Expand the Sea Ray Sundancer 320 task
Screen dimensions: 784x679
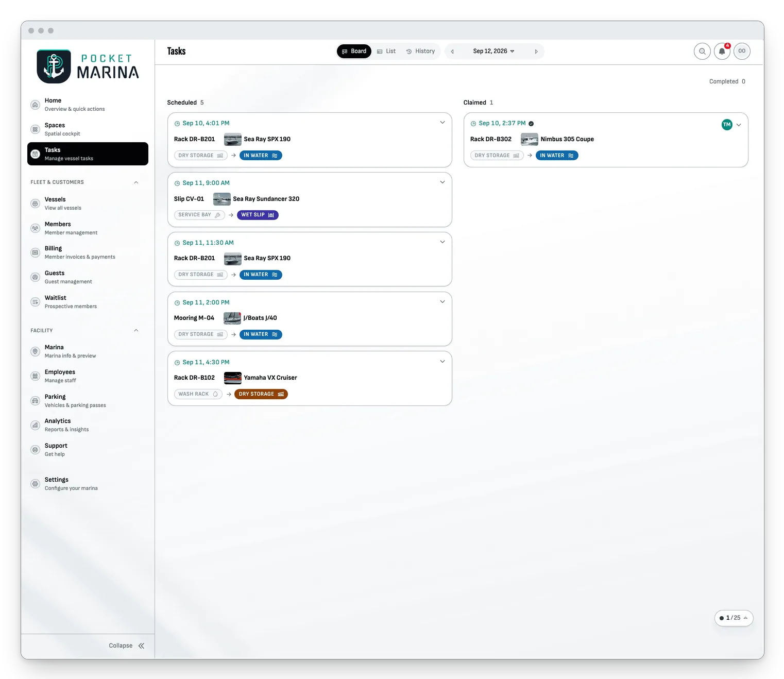click(x=442, y=182)
